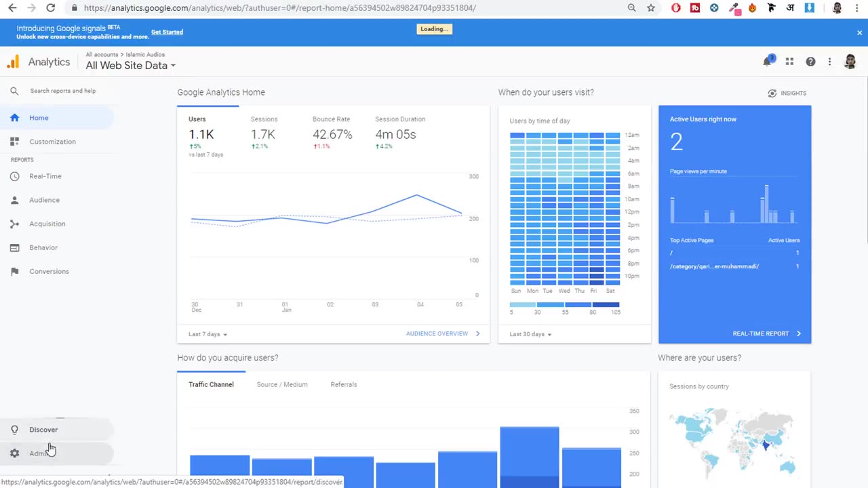Open the Chrome profile avatar in toolbar
The image size is (868, 488).
pyautogui.click(x=837, y=8)
